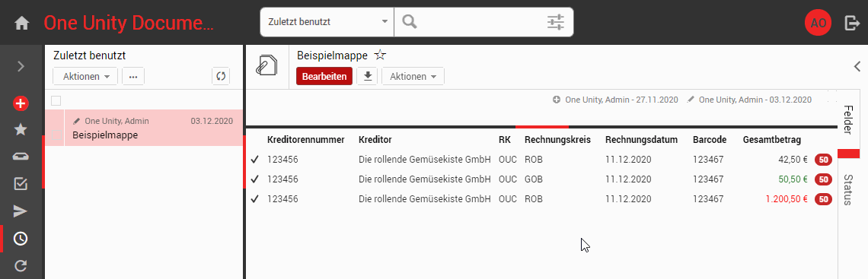Toggle checkmark on 1.200,50 € row
Screen dimensions: 868x279
coord(254,199)
